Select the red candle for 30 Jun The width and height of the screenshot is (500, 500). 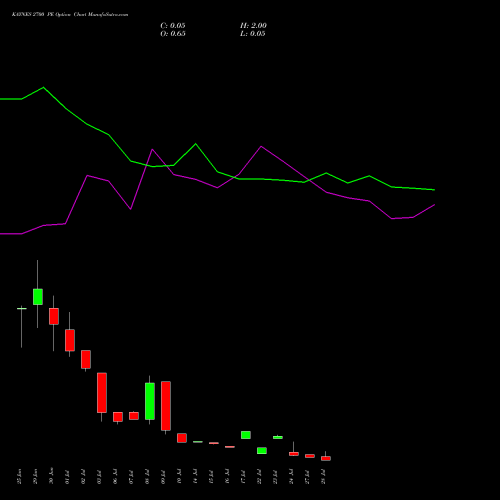(54, 316)
